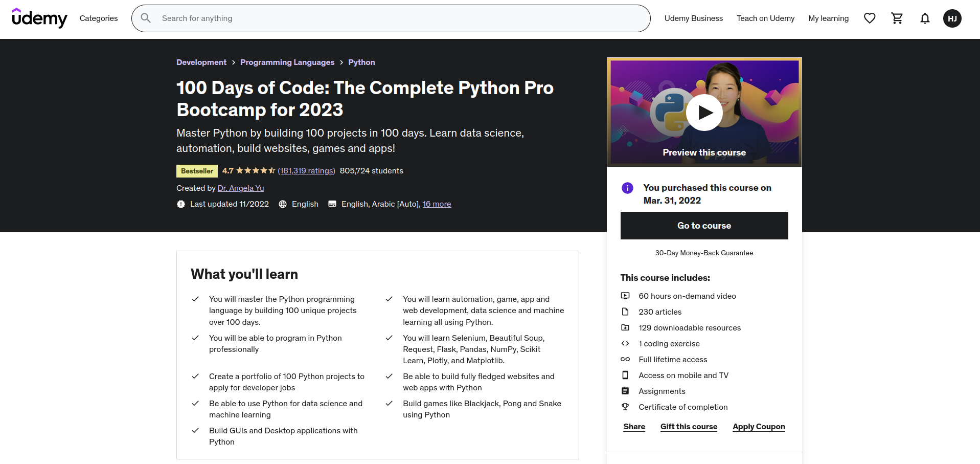Open the shopping cart icon
Viewport: 980px width, 464px height.
pyautogui.click(x=897, y=18)
